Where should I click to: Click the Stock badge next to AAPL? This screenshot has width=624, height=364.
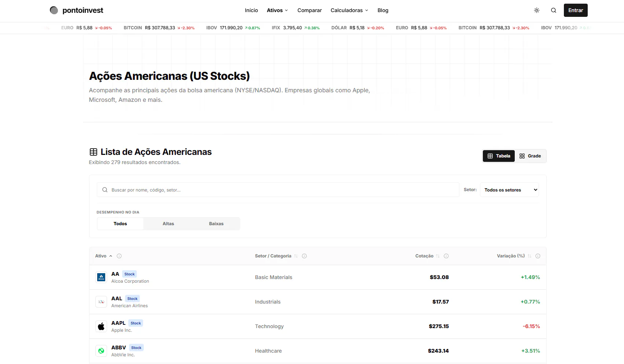pyautogui.click(x=136, y=323)
